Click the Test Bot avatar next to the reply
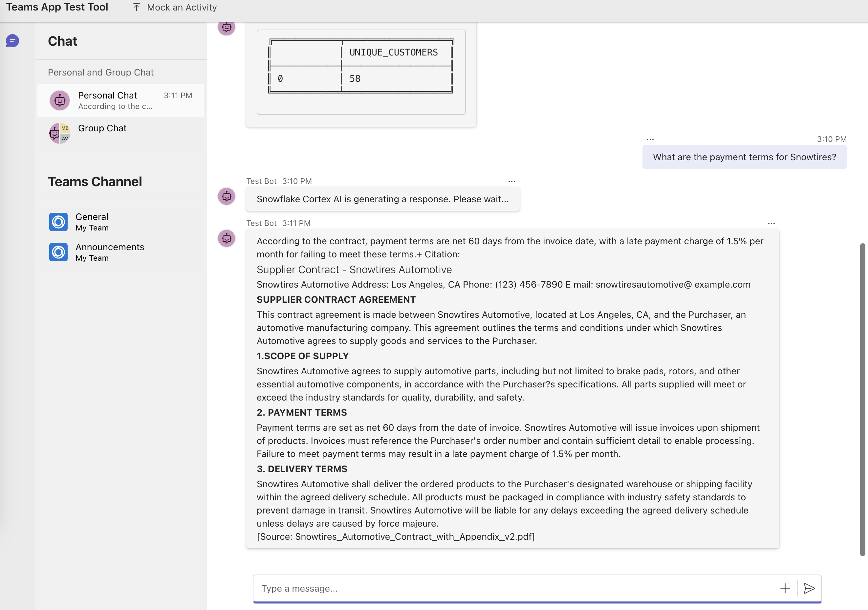The width and height of the screenshot is (868, 610). pos(226,239)
